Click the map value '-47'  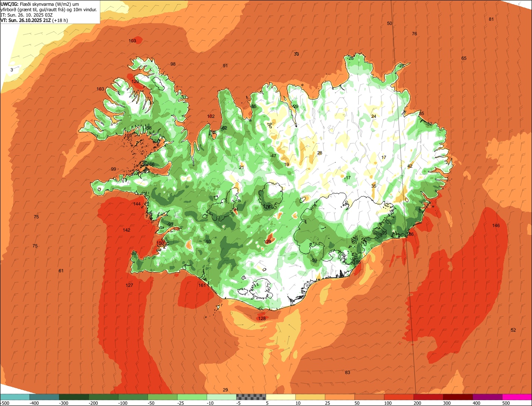coord(273,156)
